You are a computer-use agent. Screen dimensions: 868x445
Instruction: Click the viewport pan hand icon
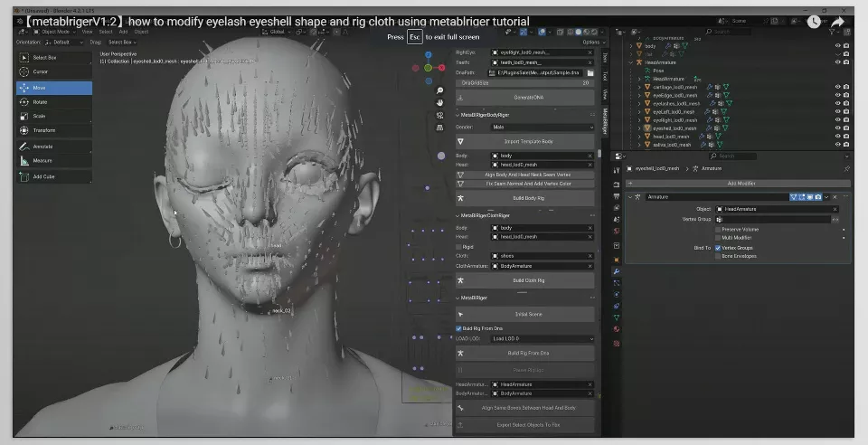[439, 103]
